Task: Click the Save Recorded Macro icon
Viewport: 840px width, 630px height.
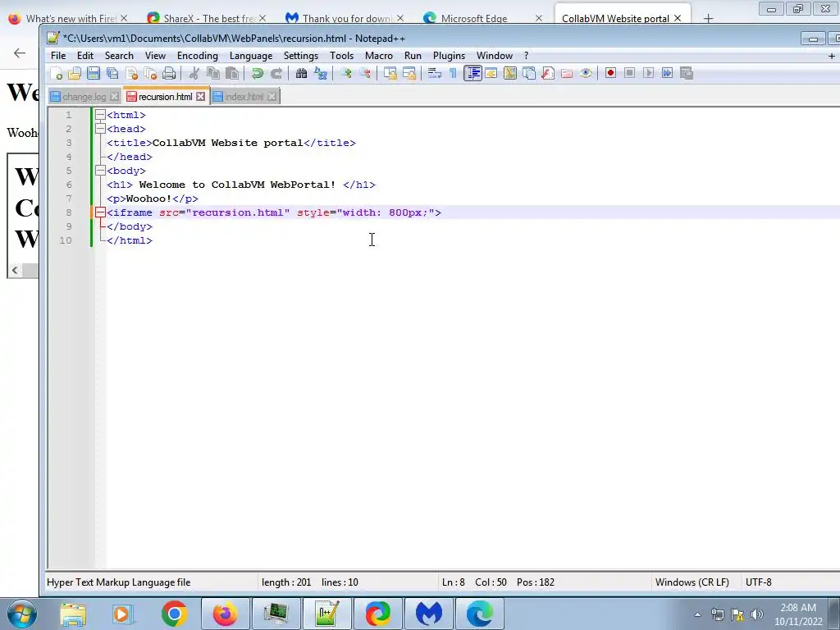Action: pyautogui.click(x=687, y=73)
